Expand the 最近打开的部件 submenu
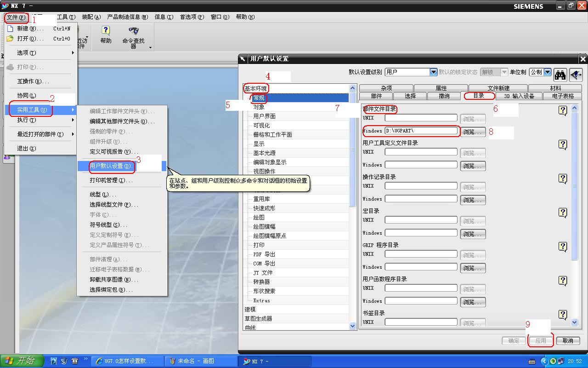 tap(40, 134)
